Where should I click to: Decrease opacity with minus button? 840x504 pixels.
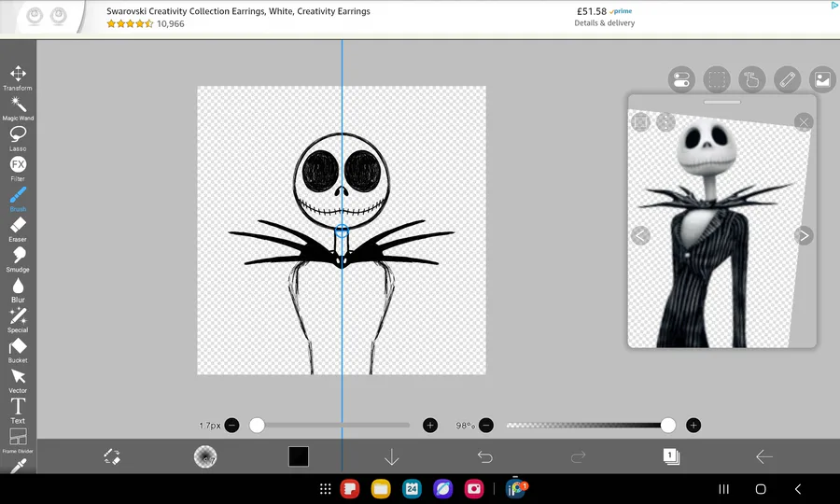point(486,426)
